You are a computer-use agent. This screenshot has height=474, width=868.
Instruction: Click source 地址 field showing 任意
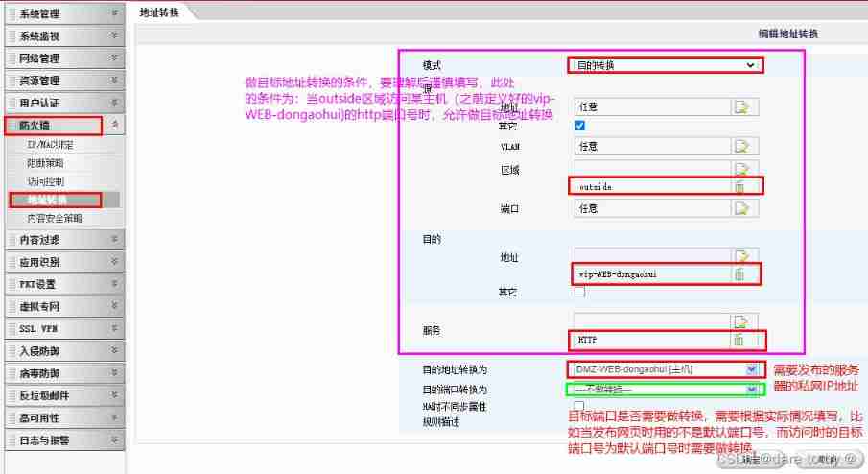652,107
